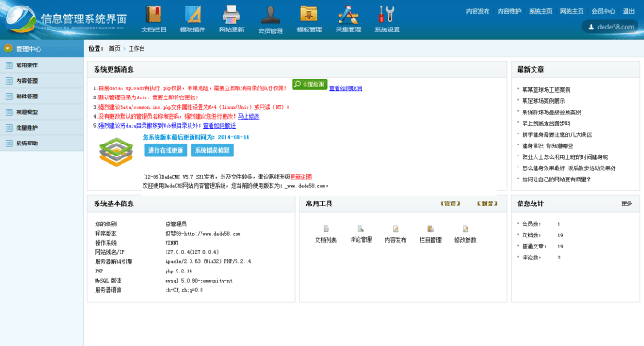Click the sidebar icon beside 常用操作
Image resolution: width=644 pixels, height=346 pixels.
click(x=8, y=65)
